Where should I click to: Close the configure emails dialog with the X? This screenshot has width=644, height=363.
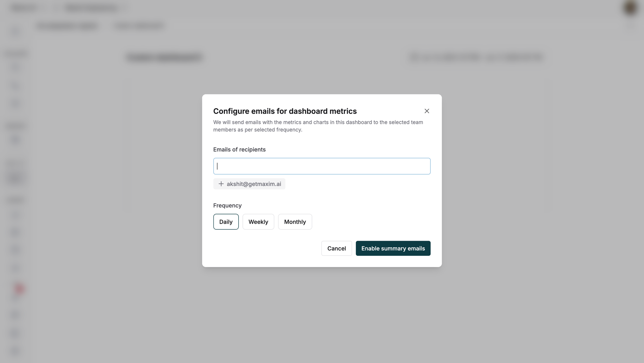(x=427, y=111)
